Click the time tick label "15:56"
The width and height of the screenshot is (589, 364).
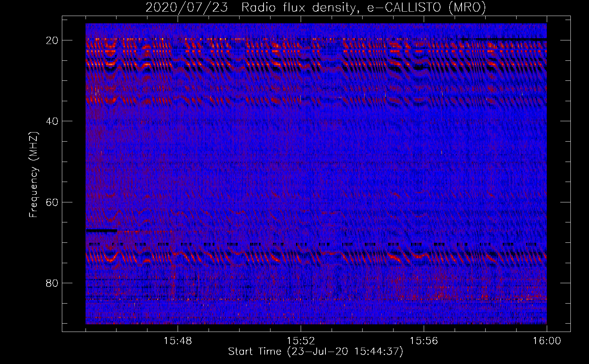pyautogui.click(x=424, y=341)
